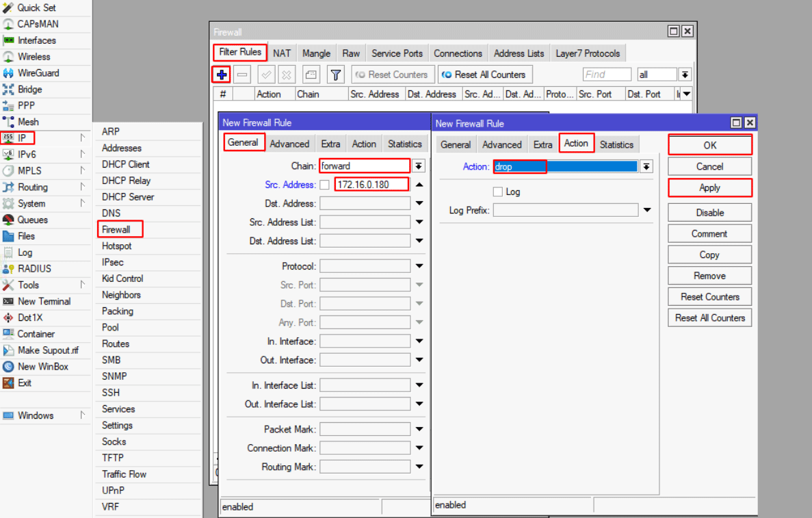This screenshot has height=518, width=812.
Task: Expand the Dst. Address field
Action: (x=419, y=204)
